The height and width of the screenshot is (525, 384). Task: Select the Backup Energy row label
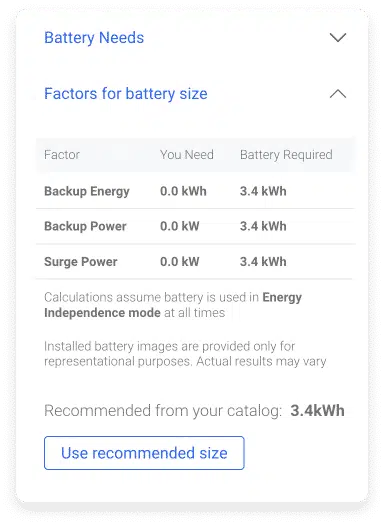(87, 191)
